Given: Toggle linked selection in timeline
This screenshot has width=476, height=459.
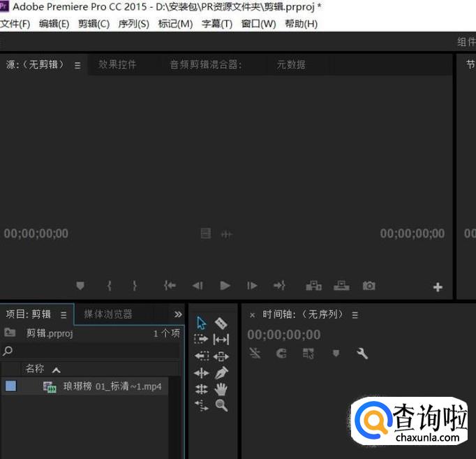Looking at the screenshot, I should coord(308,354).
